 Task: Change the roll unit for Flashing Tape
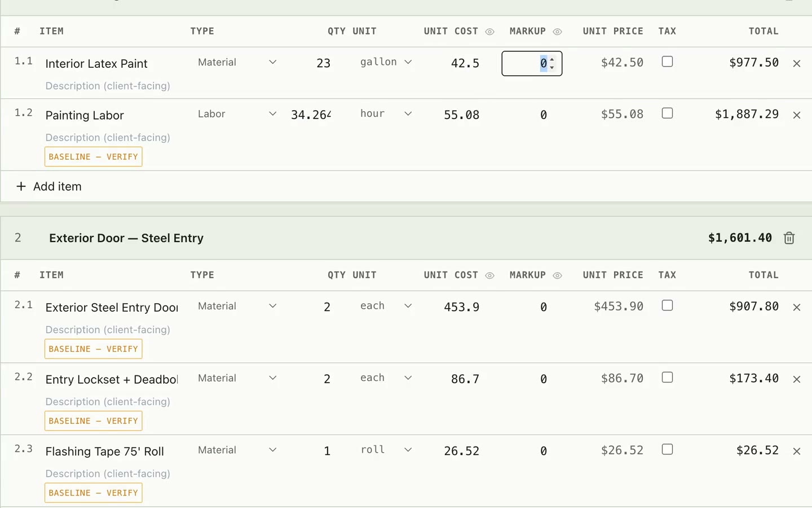click(x=386, y=450)
